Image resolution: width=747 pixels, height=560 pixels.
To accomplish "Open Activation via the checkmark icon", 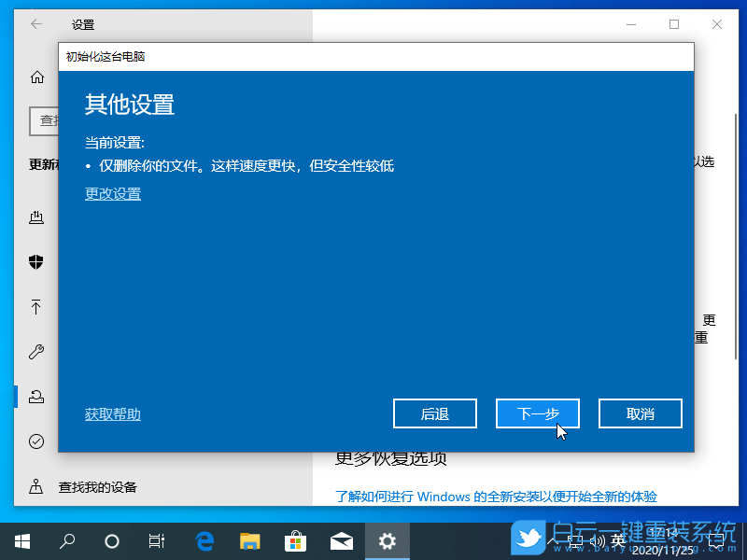I will 36,441.
